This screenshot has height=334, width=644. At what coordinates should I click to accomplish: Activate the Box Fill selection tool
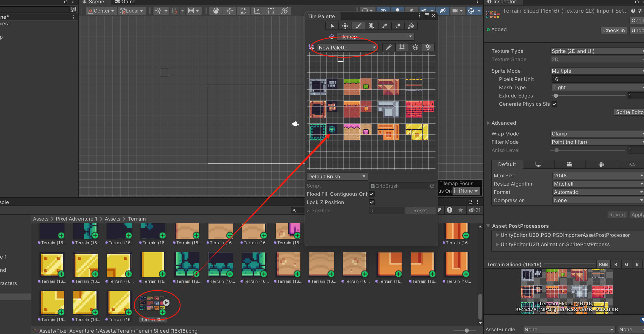pos(371,26)
